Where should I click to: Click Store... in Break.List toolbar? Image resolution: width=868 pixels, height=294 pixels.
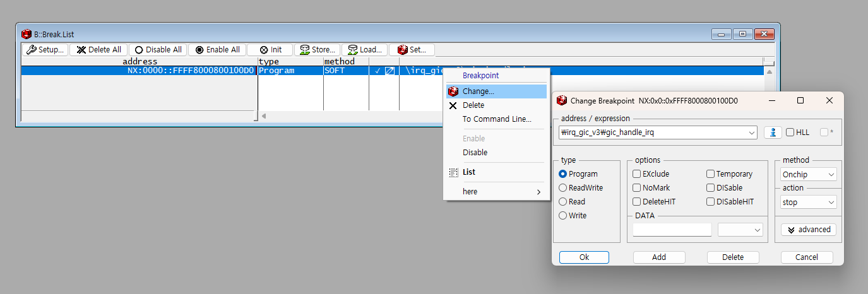[318, 50]
